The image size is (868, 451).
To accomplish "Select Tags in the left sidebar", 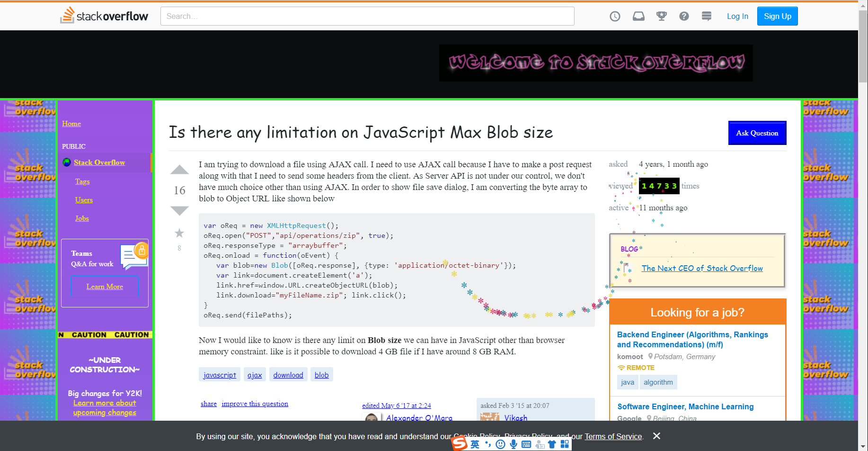I will click(x=82, y=181).
